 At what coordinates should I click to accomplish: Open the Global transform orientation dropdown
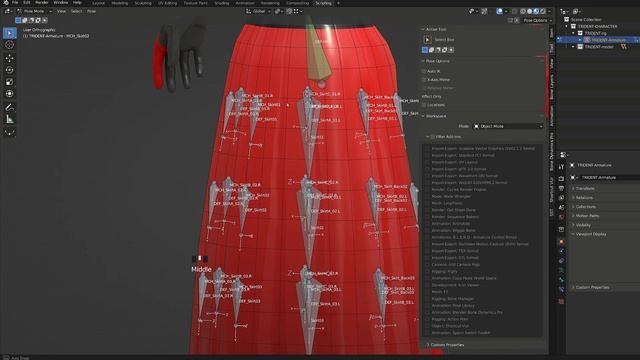[x=258, y=11]
